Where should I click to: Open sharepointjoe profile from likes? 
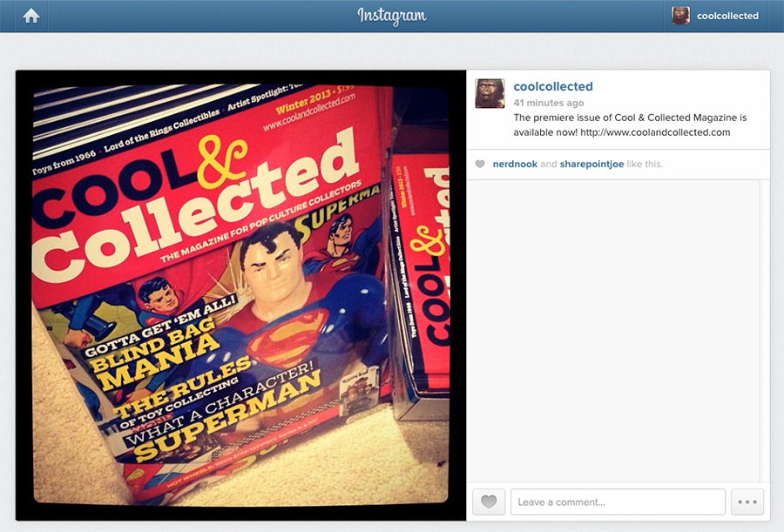(x=591, y=164)
